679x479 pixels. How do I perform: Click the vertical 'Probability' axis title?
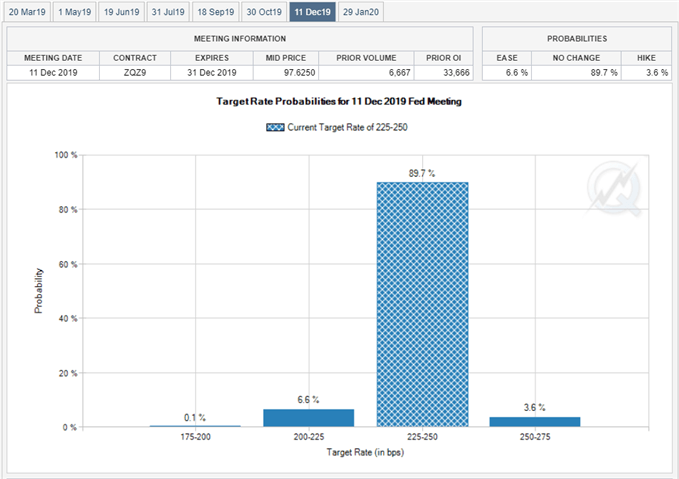[39, 291]
